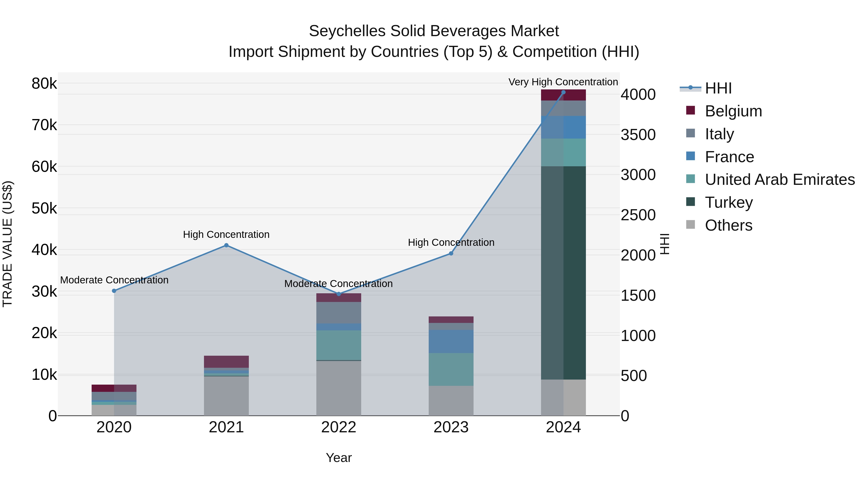This screenshot has width=868, height=488.
Task: Click the 'Moderate Concentration' label above 2022
Action: click(x=339, y=284)
